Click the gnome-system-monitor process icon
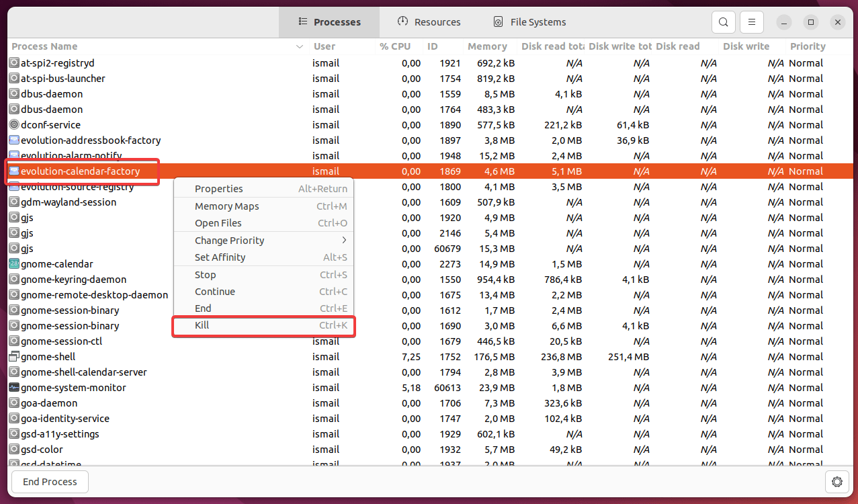The image size is (858, 504). coord(14,387)
